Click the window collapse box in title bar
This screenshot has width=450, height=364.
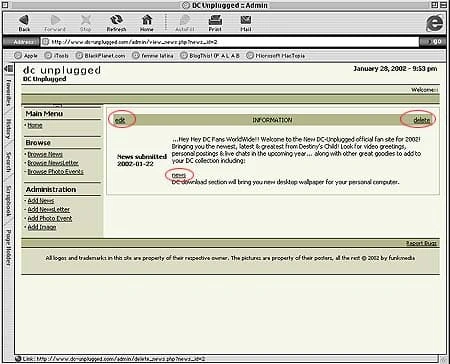[x=443, y=5]
